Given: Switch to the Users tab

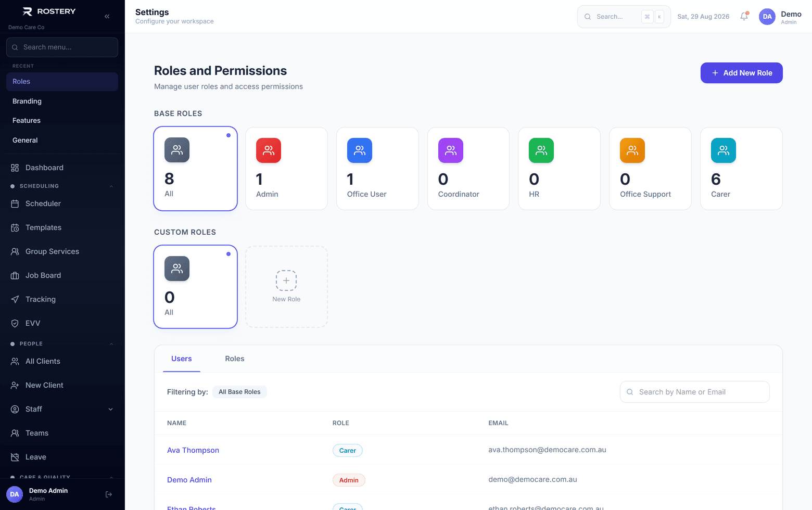Looking at the screenshot, I should 182,359.
